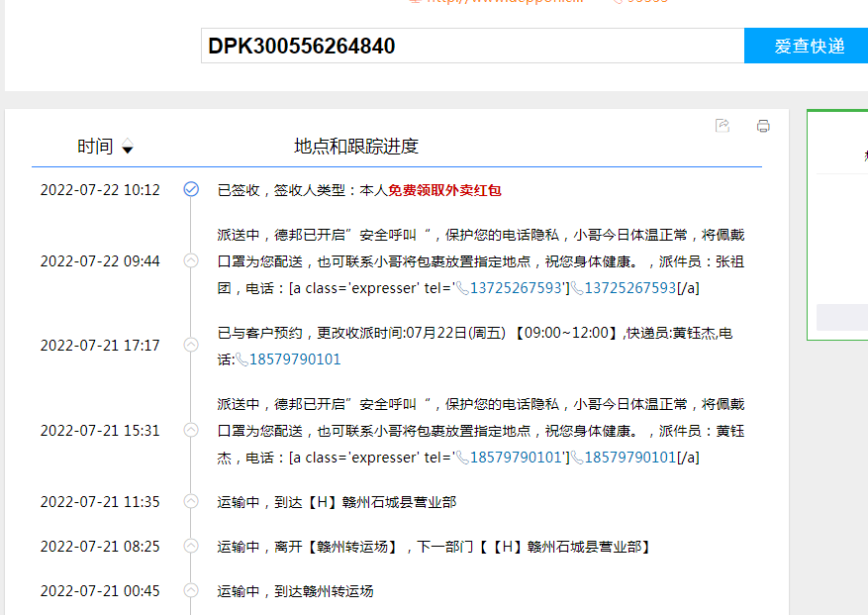This screenshot has width=868, height=615.
Task: Click text 运输中，到达【H】赣州石城县营业部
Action: 337,502
